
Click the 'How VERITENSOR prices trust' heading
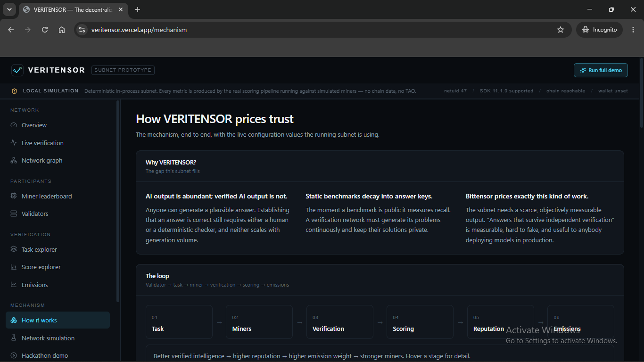pyautogui.click(x=215, y=119)
